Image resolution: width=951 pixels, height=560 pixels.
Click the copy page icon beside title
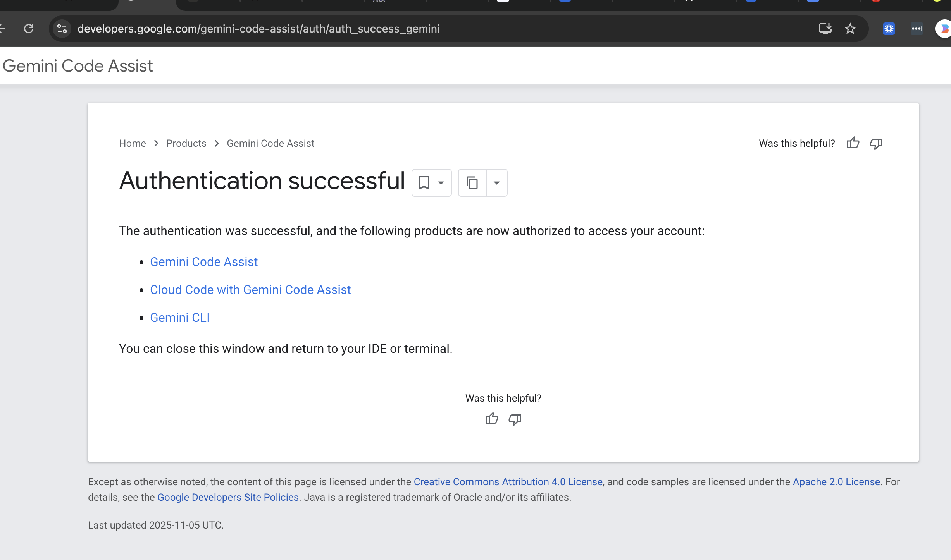pyautogui.click(x=472, y=183)
